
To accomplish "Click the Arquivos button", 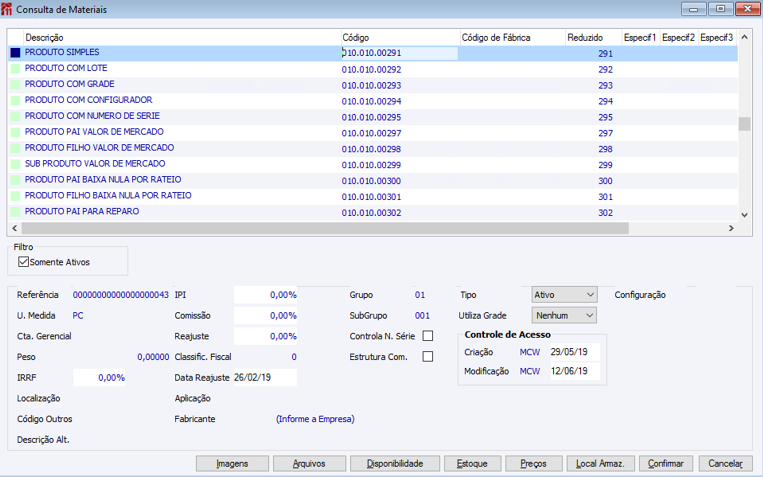I will pyautogui.click(x=309, y=463).
